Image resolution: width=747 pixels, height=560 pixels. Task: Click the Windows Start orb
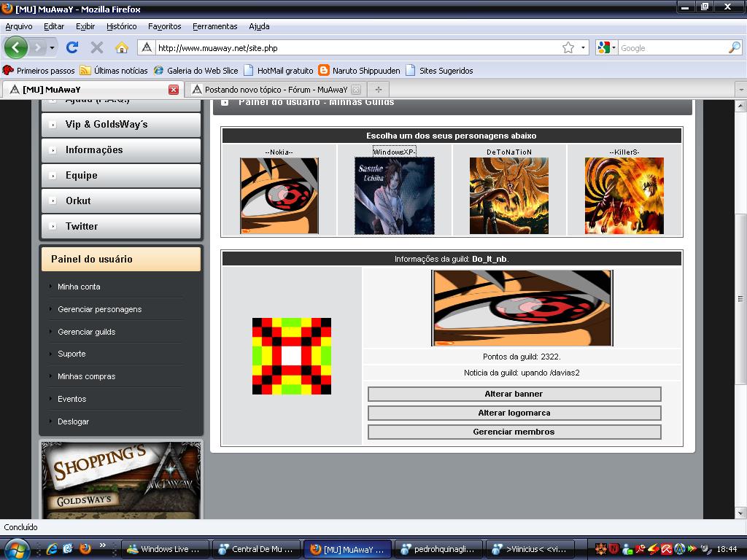(x=16, y=548)
